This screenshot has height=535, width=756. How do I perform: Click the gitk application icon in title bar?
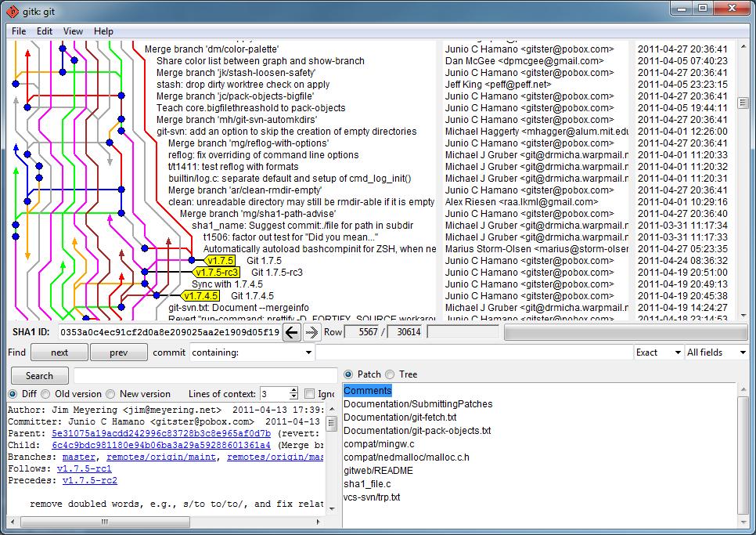pos(12,11)
